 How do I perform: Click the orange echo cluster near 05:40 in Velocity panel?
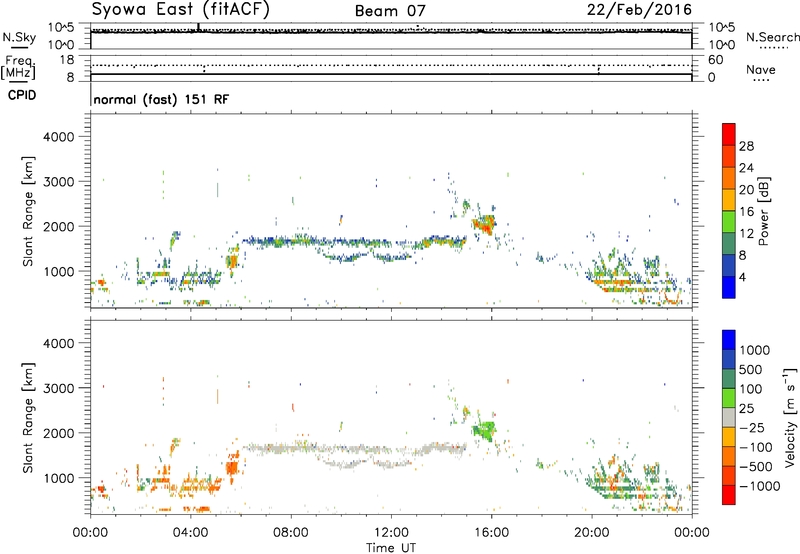coord(232,467)
